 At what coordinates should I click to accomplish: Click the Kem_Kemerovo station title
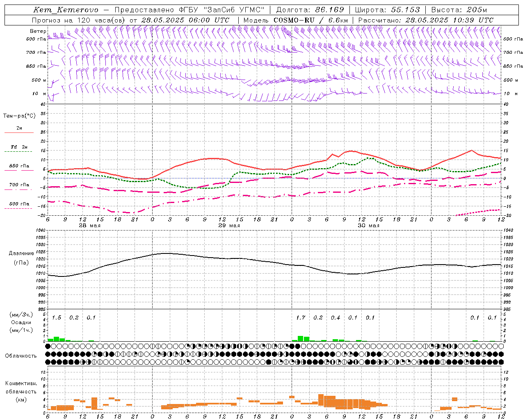click(66, 10)
